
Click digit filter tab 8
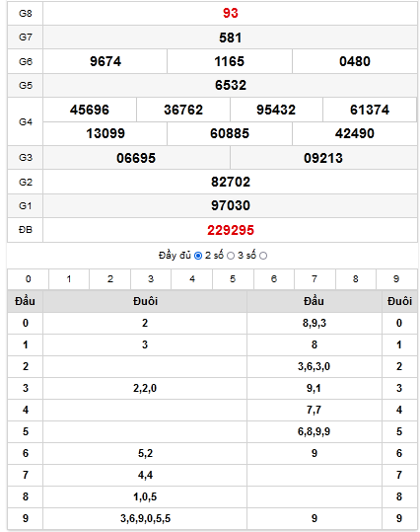pyautogui.click(x=356, y=279)
